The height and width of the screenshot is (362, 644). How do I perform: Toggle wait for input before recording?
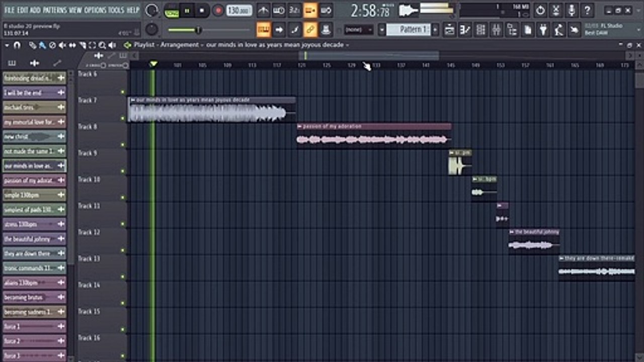(x=279, y=10)
